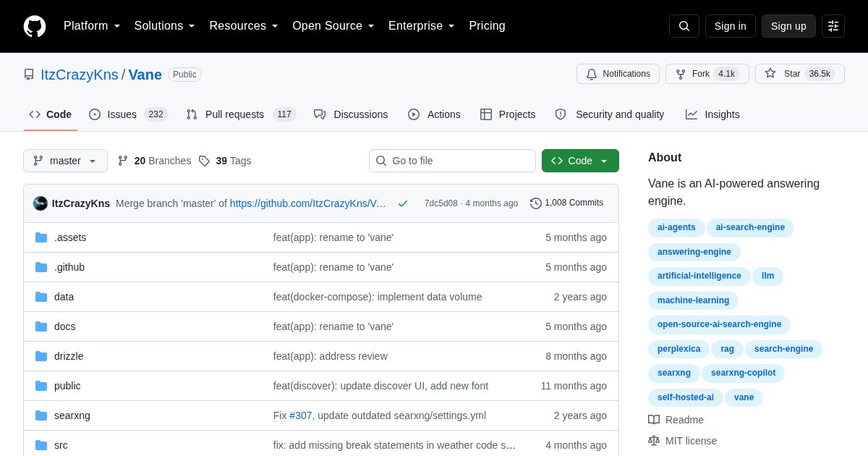Select the answering-engine topic tag
Viewport: 868px width, 456px height.
[694, 252]
